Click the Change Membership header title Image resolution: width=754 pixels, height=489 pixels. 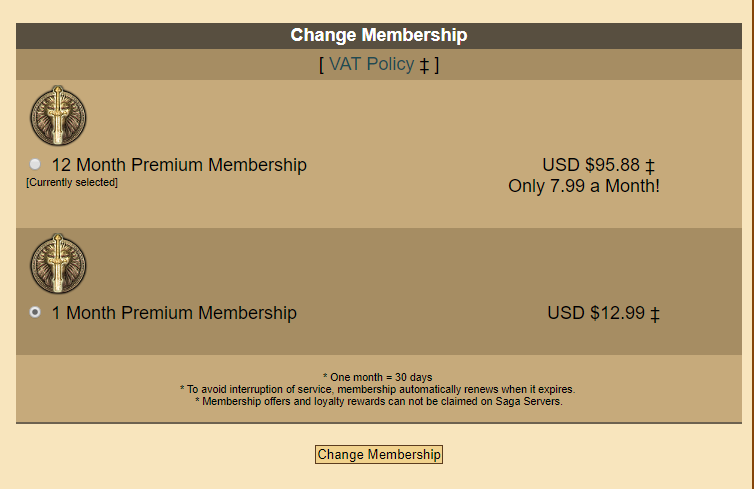(379, 35)
